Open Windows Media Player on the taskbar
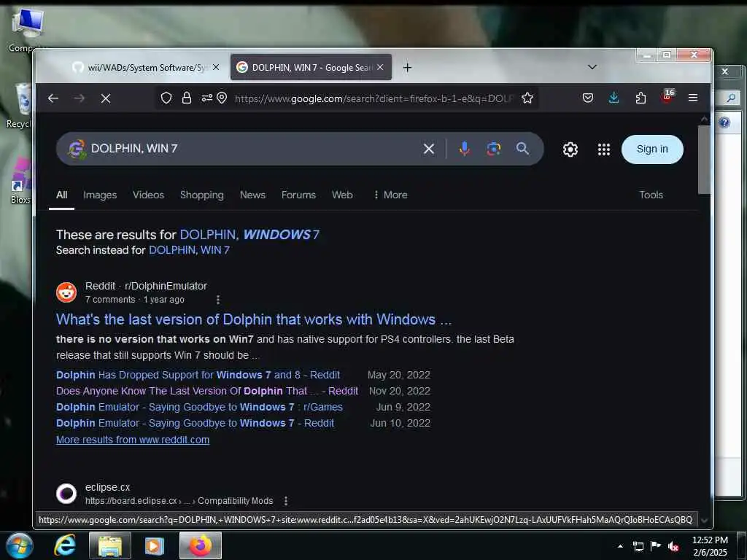 pos(155,545)
